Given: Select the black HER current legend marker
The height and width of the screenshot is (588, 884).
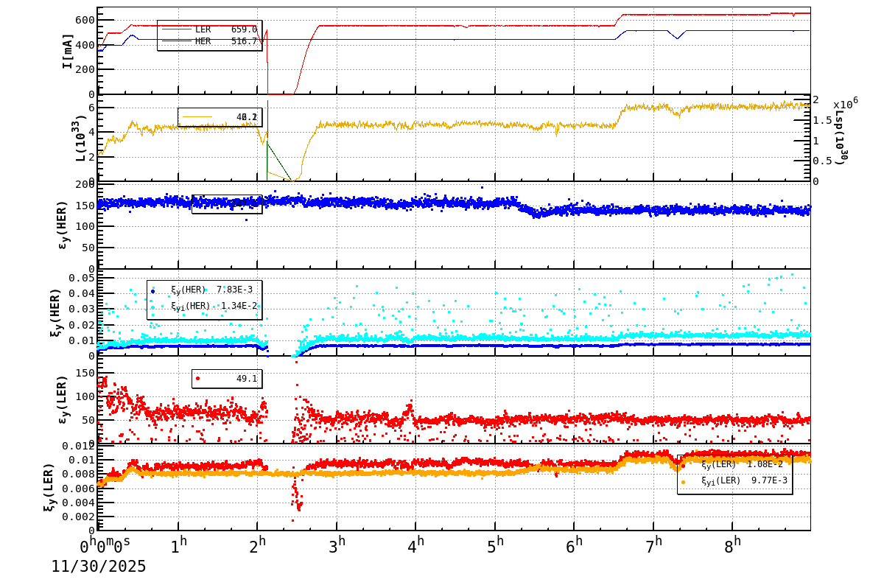Looking at the screenshot, I should (x=177, y=41).
